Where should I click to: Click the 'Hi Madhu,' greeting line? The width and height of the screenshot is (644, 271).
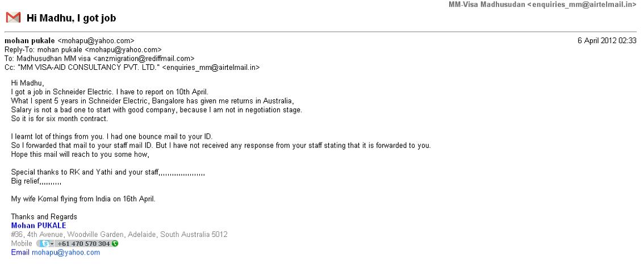pyautogui.click(x=27, y=83)
